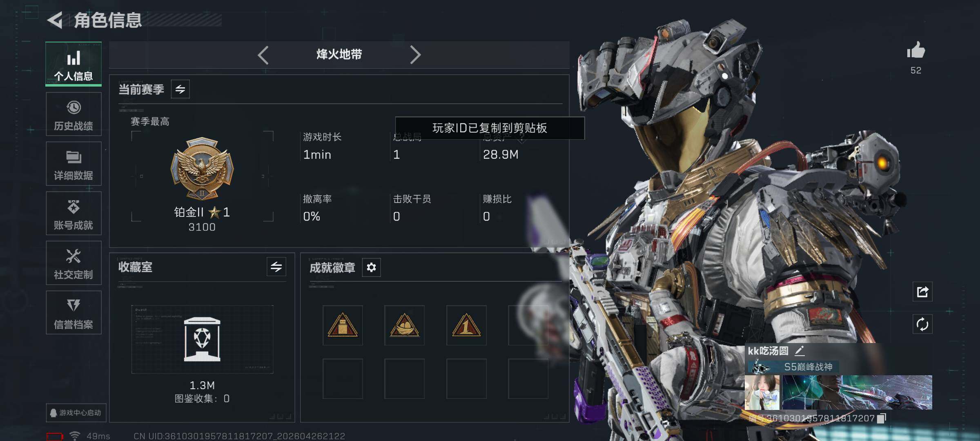Open the 账号成就 tab

(x=73, y=214)
